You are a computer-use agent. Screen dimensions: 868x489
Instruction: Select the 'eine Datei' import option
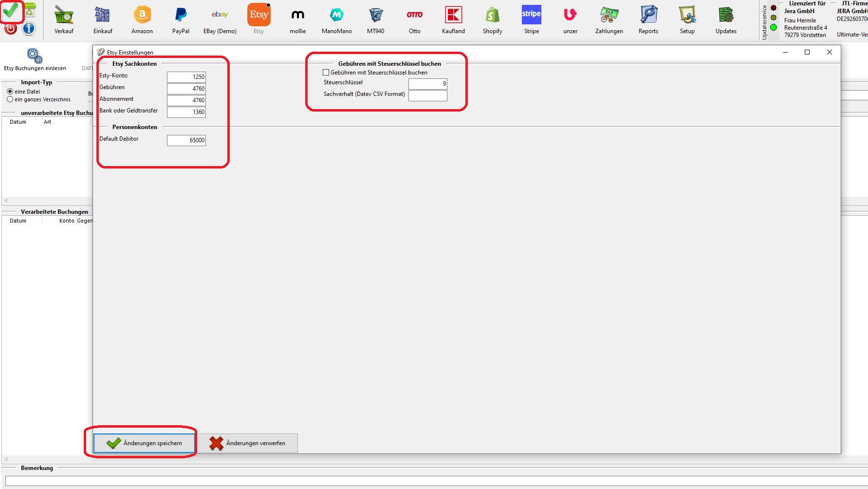(x=10, y=92)
